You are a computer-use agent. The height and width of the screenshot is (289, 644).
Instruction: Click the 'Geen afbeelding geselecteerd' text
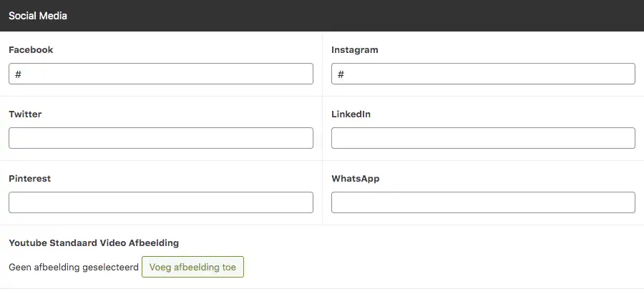click(x=73, y=267)
